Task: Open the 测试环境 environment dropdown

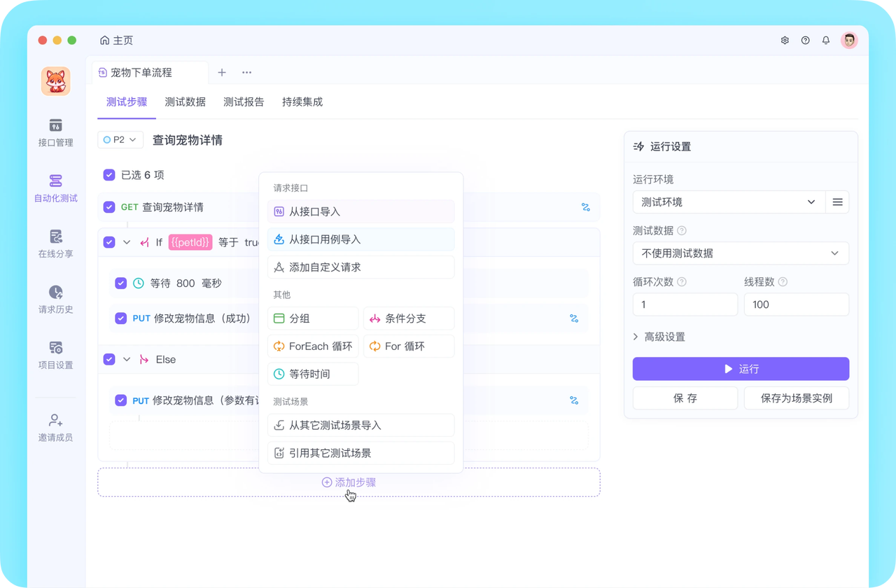Action: pyautogui.click(x=728, y=202)
